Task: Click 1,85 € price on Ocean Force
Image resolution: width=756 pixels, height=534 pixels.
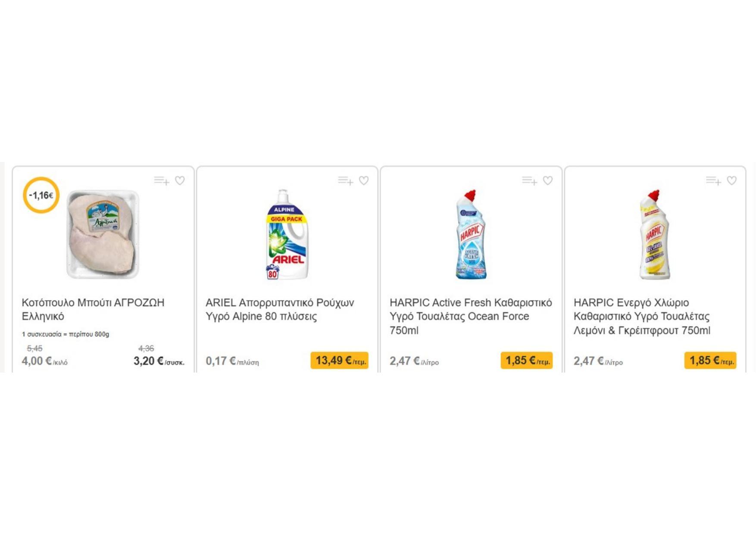Action: point(526,360)
